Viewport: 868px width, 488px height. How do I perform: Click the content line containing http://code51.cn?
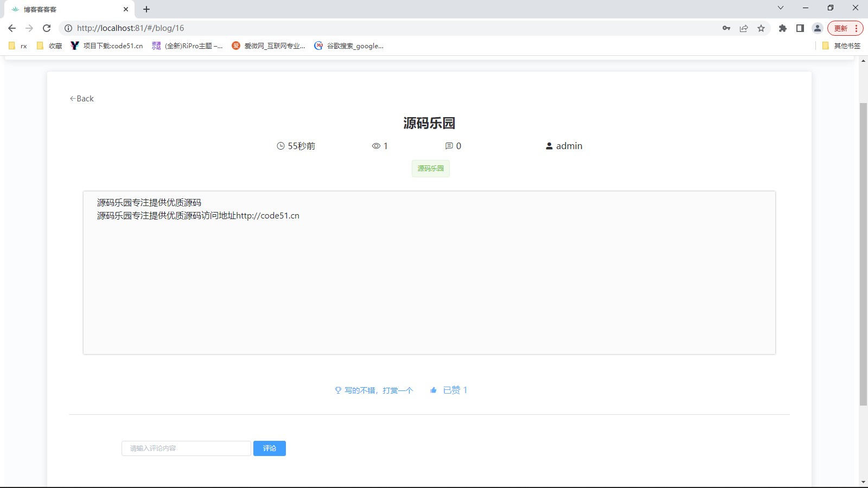[x=198, y=216]
